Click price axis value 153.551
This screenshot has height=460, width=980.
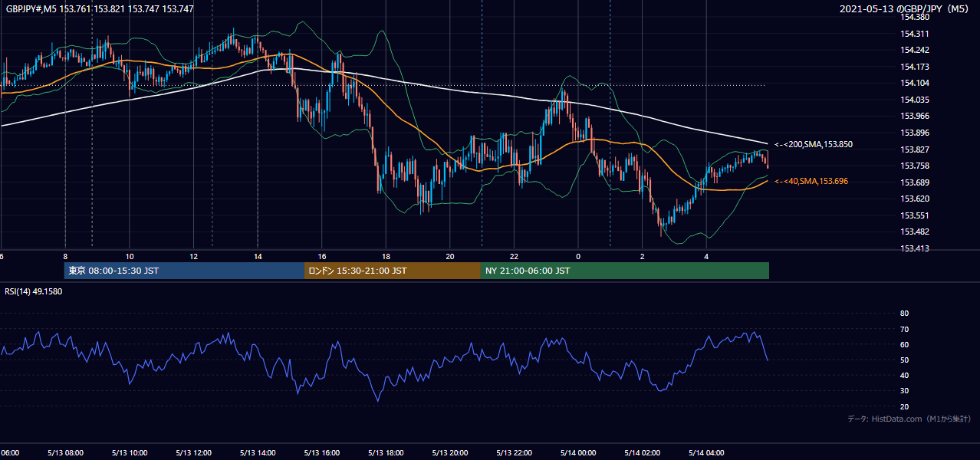tap(915, 215)
